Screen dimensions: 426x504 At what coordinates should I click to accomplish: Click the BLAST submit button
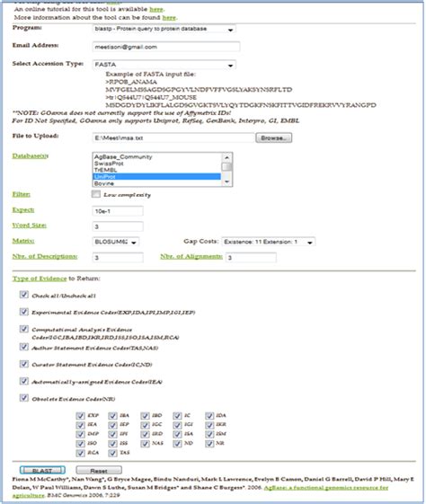(x=42, y=470)
